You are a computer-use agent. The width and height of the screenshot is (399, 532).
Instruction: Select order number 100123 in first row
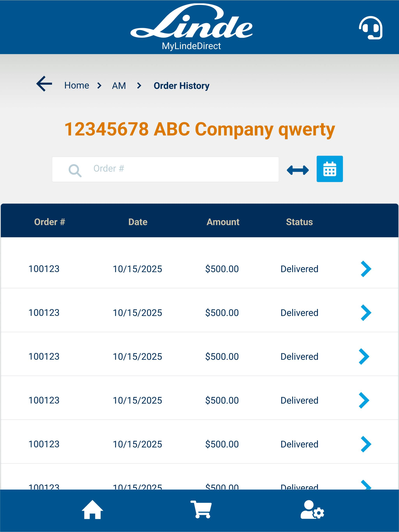click(x=44, y=269)
